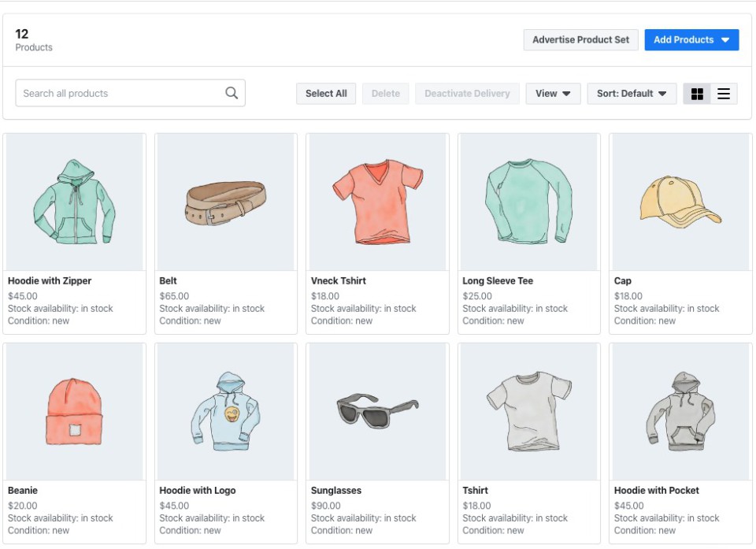Image resolution: width=756 pixels, height=549 pixels.
Task: Expand the View dropdown menu
Action: point(553,94)
